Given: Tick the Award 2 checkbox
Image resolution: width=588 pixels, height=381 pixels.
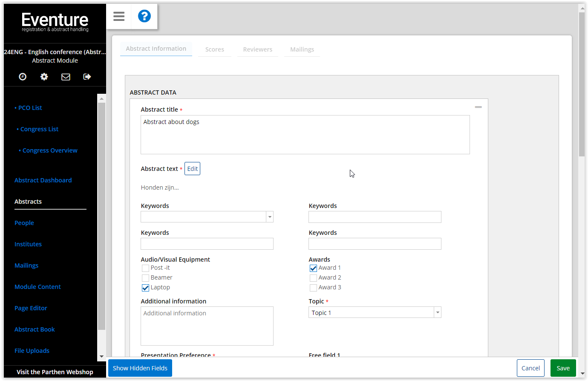Looking at the screenshot, I should tap(313, 278).
